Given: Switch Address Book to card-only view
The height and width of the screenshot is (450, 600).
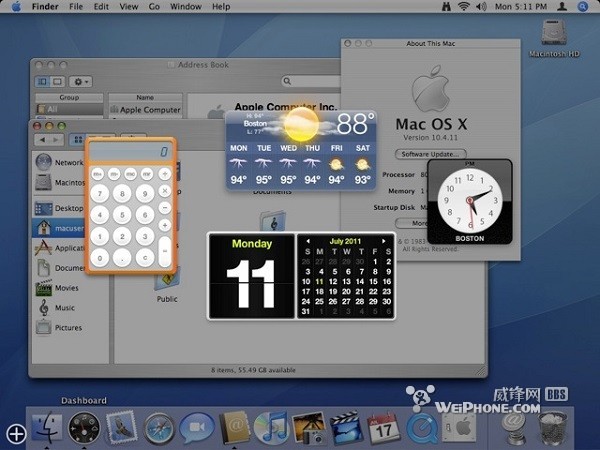Looking at the screenshot, I should [57, 82].
